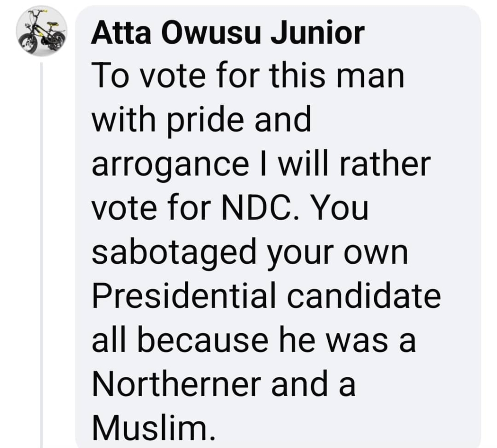Viewport: 497px width, 448px height.
Task: Select the word Presidential in the comment
Action: point(184,297)
